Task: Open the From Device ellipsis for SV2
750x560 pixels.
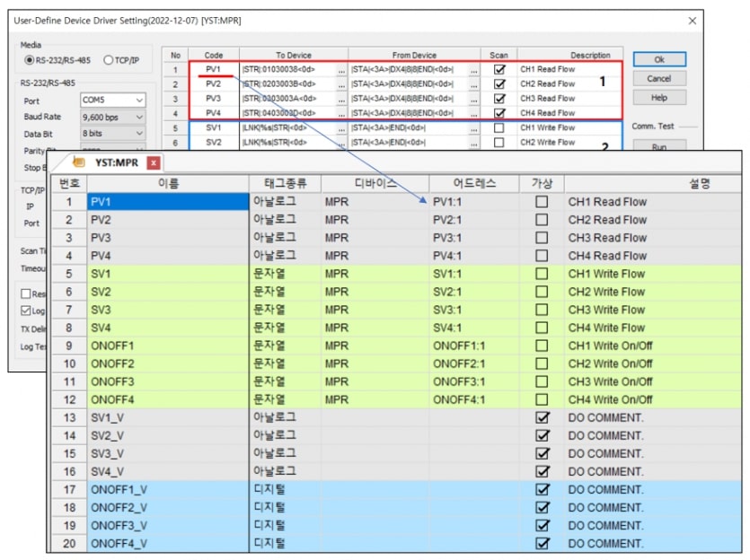Action: pyautogui.click(x=473, y=143)
